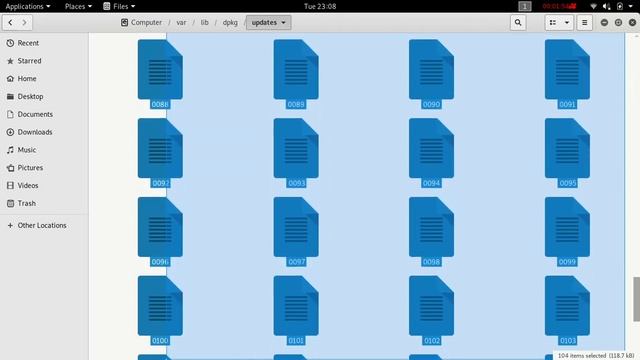The width and height of the screenshot is (640, 360).
Task: Navigate to dpkg in the path bar
Action: coord(230,22)
